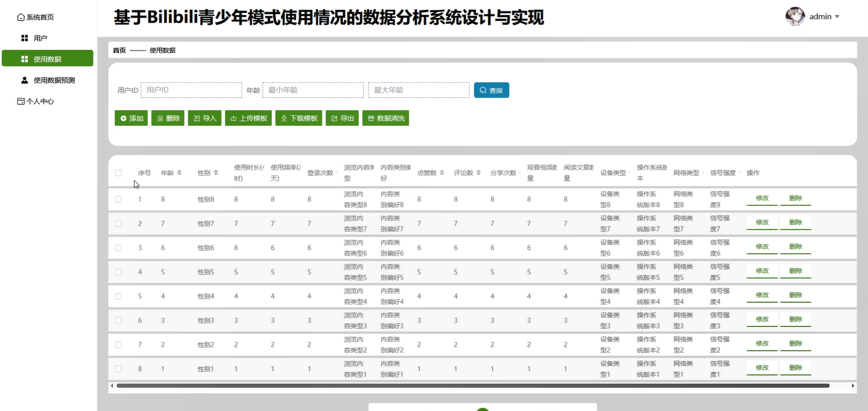
Task: Toggle the select-all checkbox in table header
Action: pyautogui.click(x=118, y=173)
